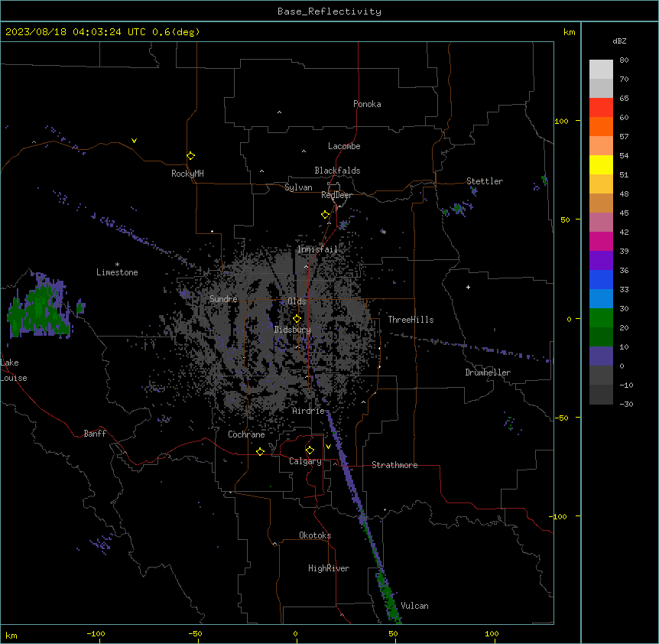This screenshot has height=644, width=659.
Task: Click the yellow diamond marker below RedDeer
Action: (x=326, y=215)
